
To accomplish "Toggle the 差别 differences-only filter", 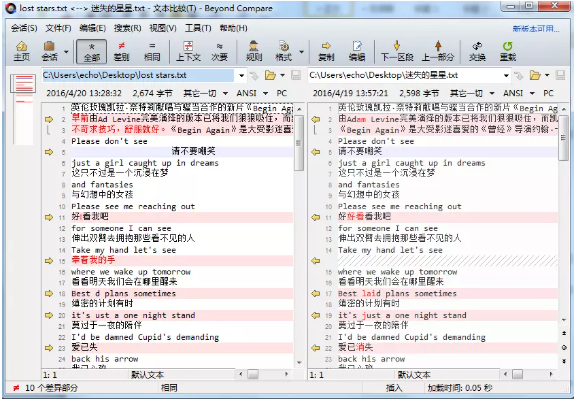I will click(121, 51).
